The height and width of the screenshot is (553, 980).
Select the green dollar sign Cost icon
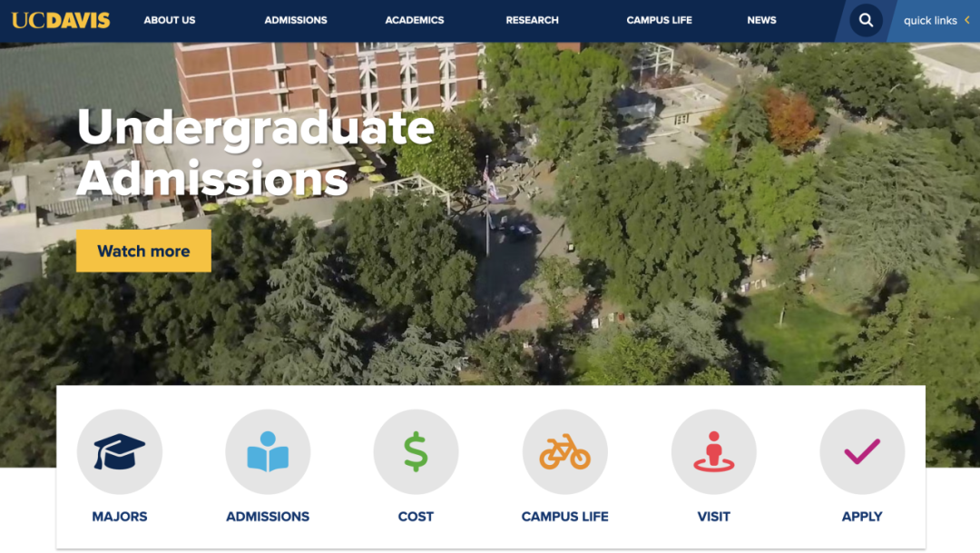[x=416, y=451]
